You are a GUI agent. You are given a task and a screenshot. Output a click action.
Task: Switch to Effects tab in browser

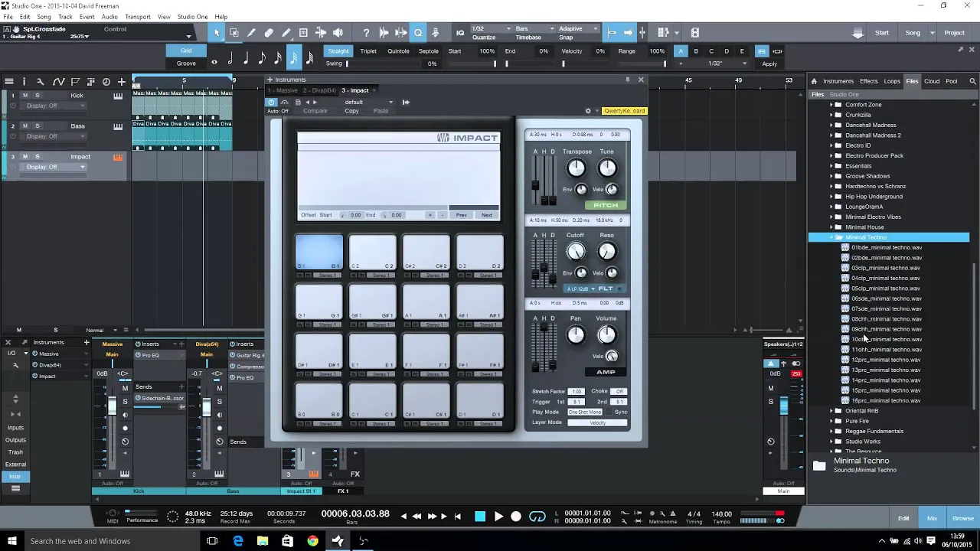[x=869, y=81]
